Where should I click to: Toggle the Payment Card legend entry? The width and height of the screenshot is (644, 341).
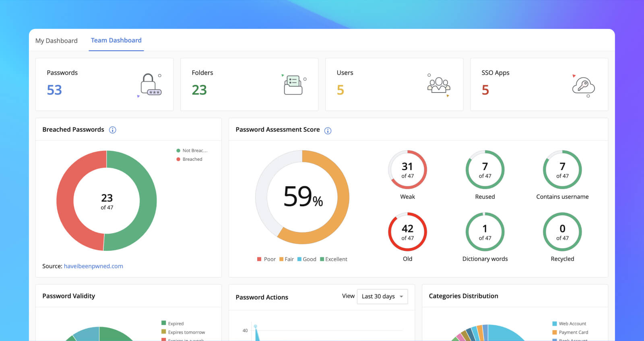click(x=570, y=332)
